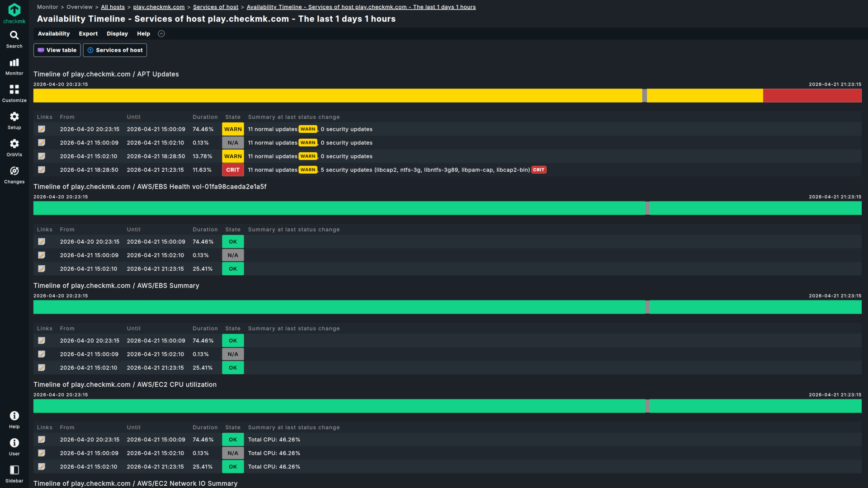Collapse the menu bar buttons chevron

click(161, 34)
